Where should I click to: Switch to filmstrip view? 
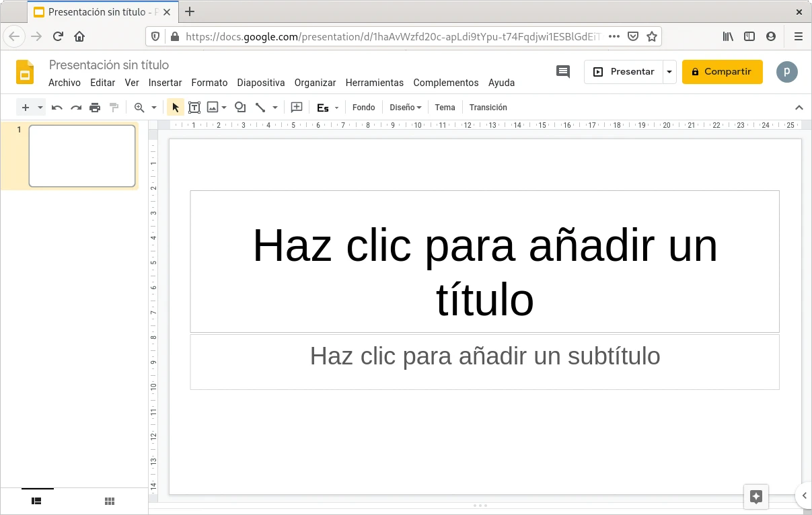click(x=37, y=501)
